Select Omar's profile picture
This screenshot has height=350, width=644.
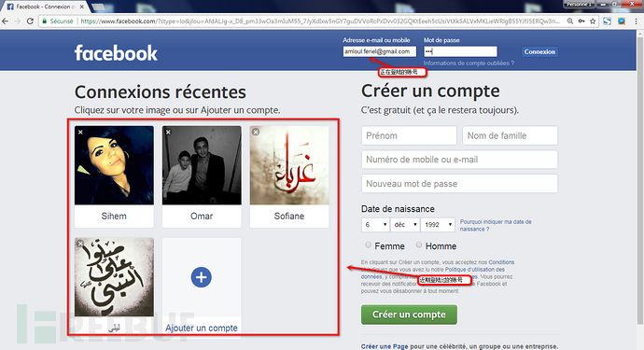point(202,165)
